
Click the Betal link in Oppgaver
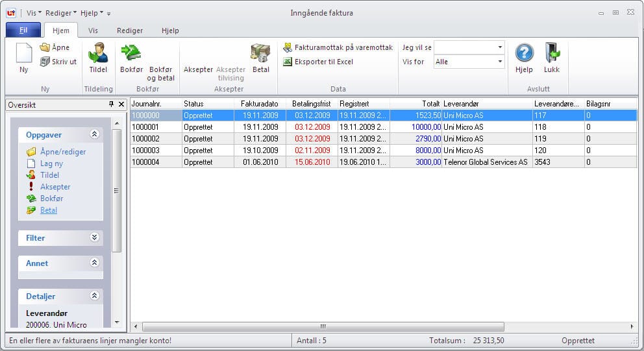coord(49,210)
